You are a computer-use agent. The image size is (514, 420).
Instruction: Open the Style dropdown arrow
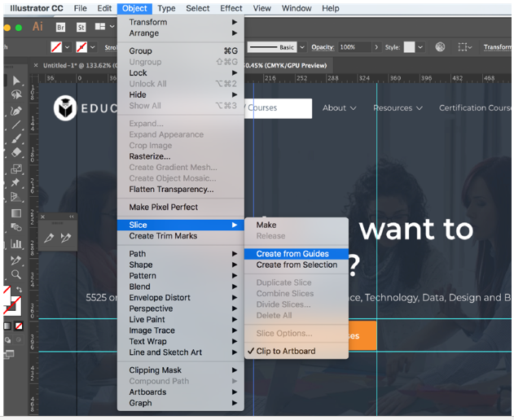(x=420, y=47)
